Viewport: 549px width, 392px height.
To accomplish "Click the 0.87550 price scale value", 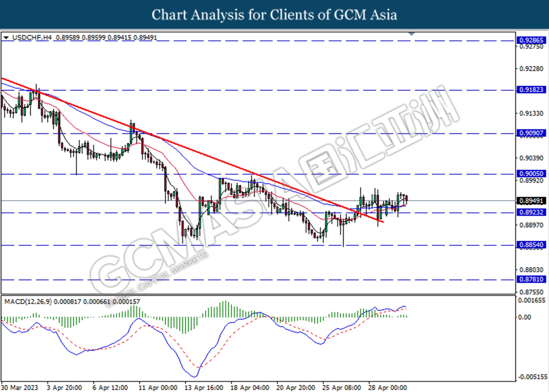I will tap(531, 292).
